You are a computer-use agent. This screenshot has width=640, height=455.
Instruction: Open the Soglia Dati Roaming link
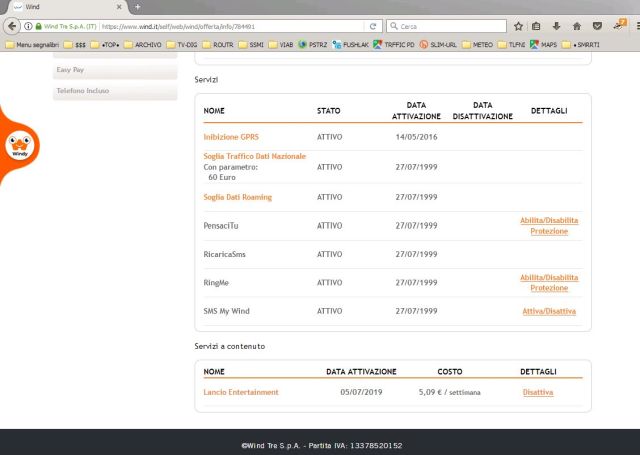pos(238,197)
